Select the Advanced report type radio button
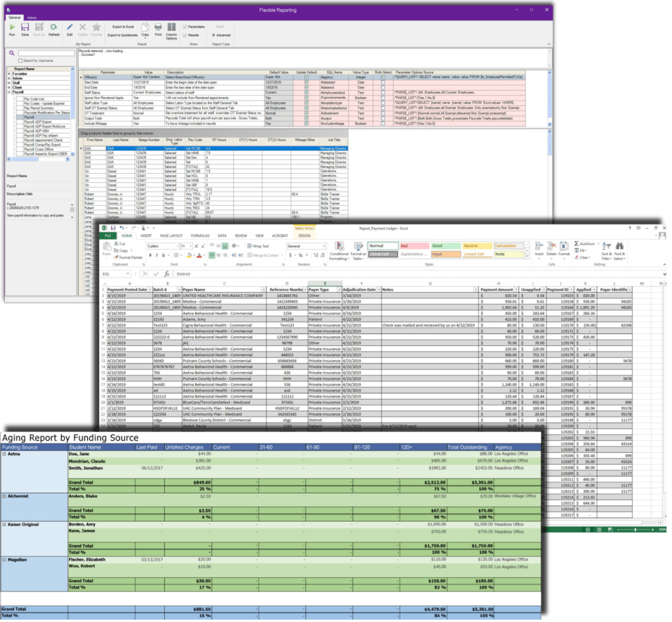 212,35
